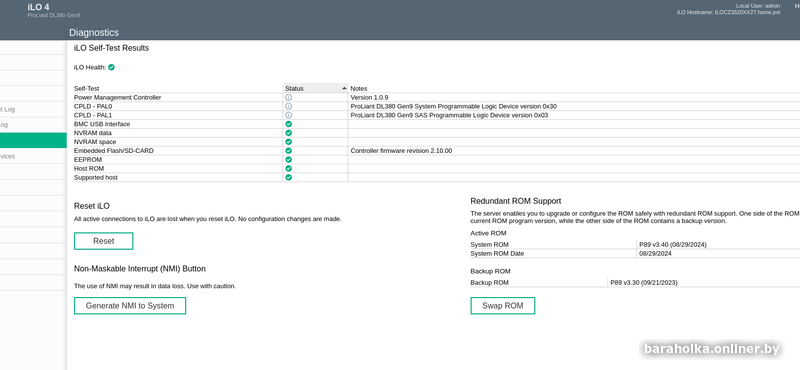Click the Host ROM status check icon
This screenshot has height=370, width=800.
(288, 168)
